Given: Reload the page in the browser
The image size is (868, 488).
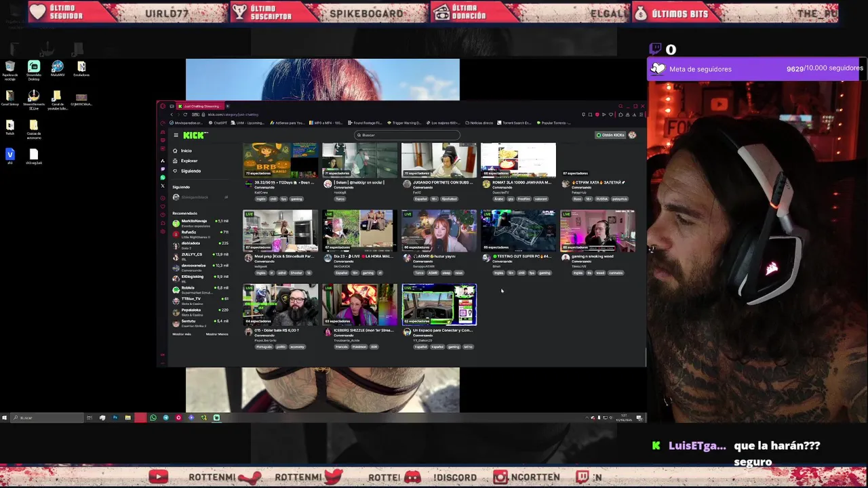Looking at the screenshot, I should pos(184,115).
